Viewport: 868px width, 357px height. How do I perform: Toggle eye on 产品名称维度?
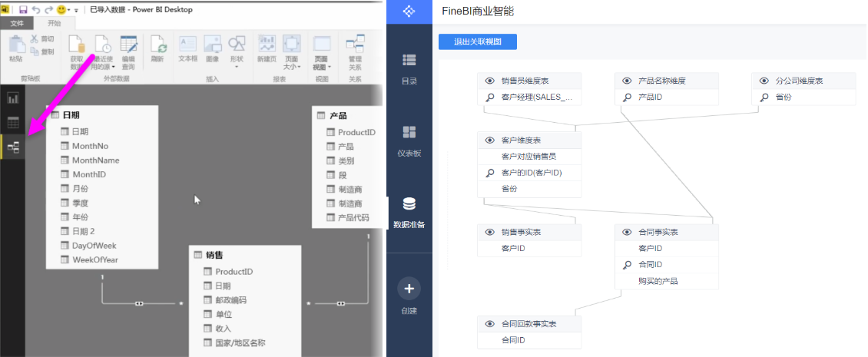pos(627,81)
